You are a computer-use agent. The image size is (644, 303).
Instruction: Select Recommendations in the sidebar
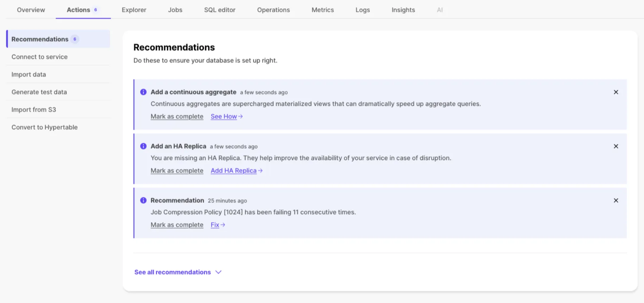(x=58, y=39)
